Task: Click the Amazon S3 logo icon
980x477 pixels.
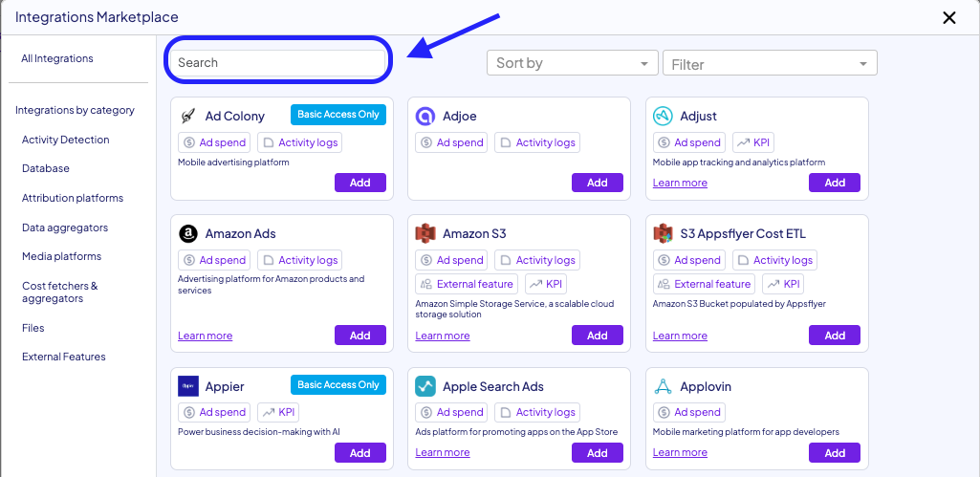Action: [x=425, y=233]
